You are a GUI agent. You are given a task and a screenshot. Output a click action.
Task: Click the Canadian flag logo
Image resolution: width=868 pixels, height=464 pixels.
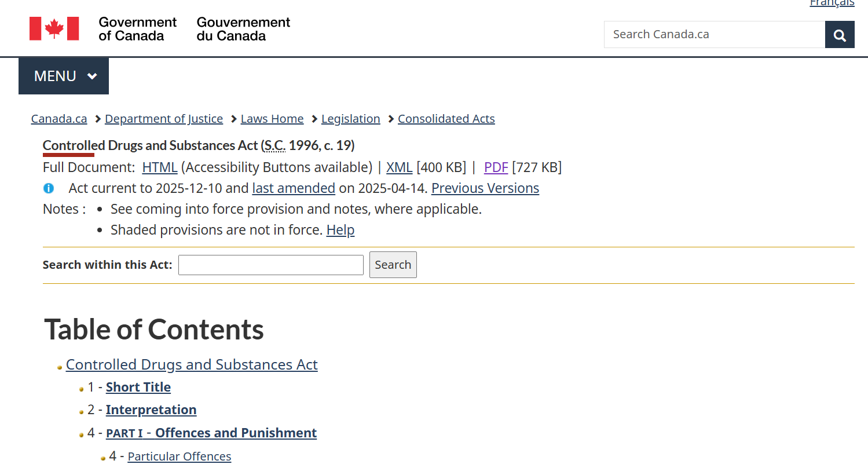point(54,29)
